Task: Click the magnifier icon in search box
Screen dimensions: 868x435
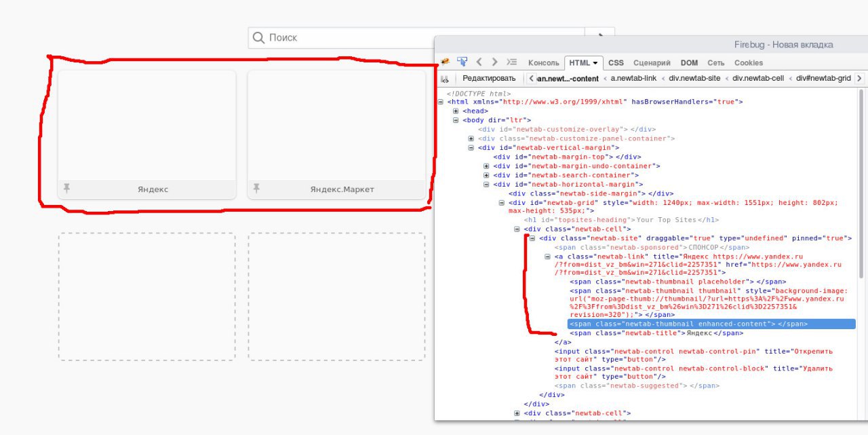Action: [x=258, y=38]
